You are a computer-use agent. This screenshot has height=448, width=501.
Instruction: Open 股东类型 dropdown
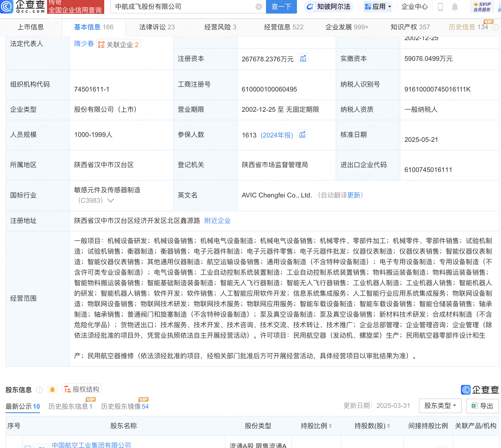click(440, 406)
